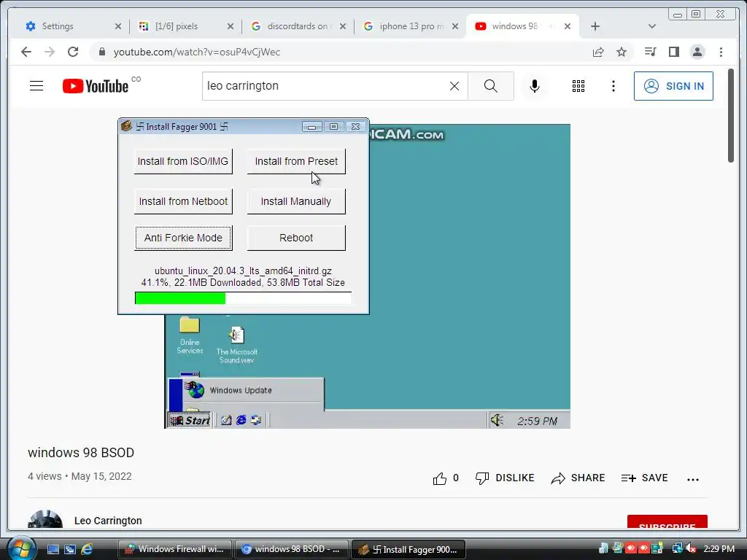Image resolution: width=747 pixels, height=560 pixels.
Task: Click Install from Preset button
Action: pos(296,161)
